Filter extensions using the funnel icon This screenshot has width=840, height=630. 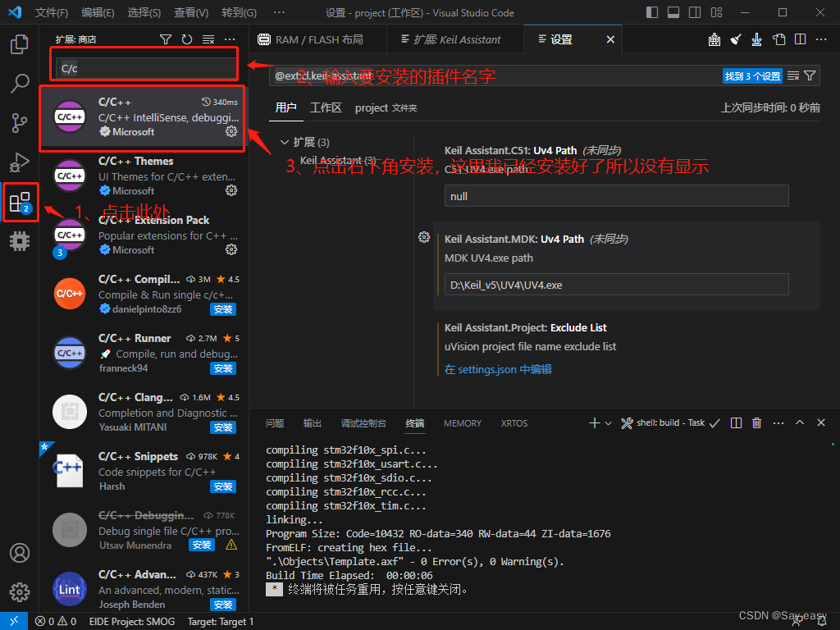pos(166,39)
